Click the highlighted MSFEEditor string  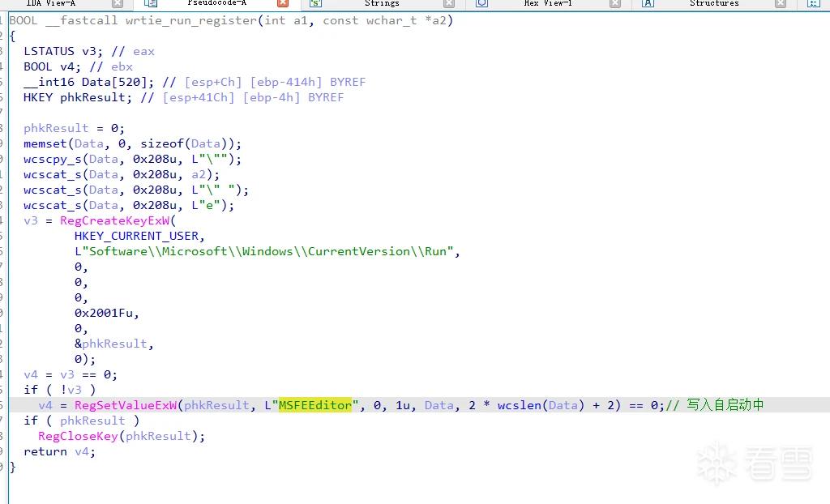315,405
